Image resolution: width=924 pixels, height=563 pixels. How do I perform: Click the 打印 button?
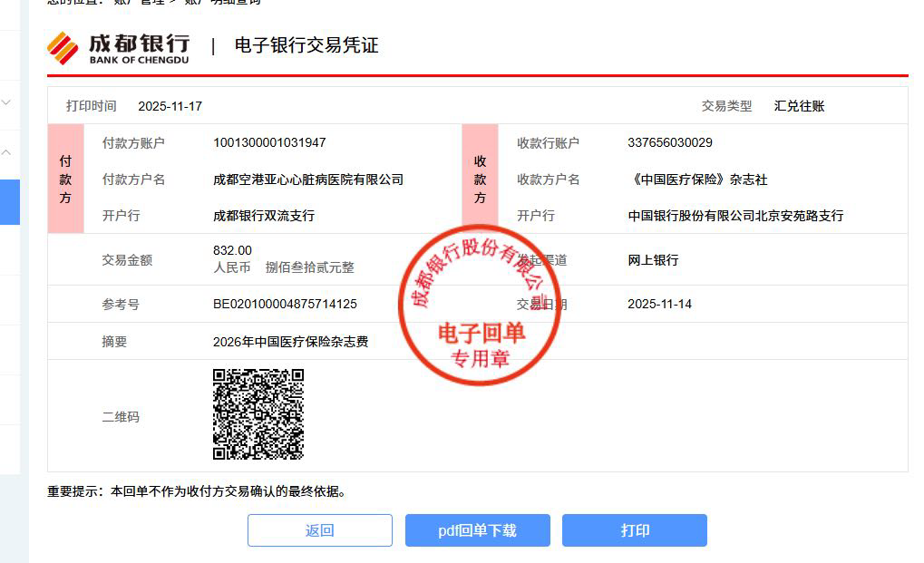point(635,530)
